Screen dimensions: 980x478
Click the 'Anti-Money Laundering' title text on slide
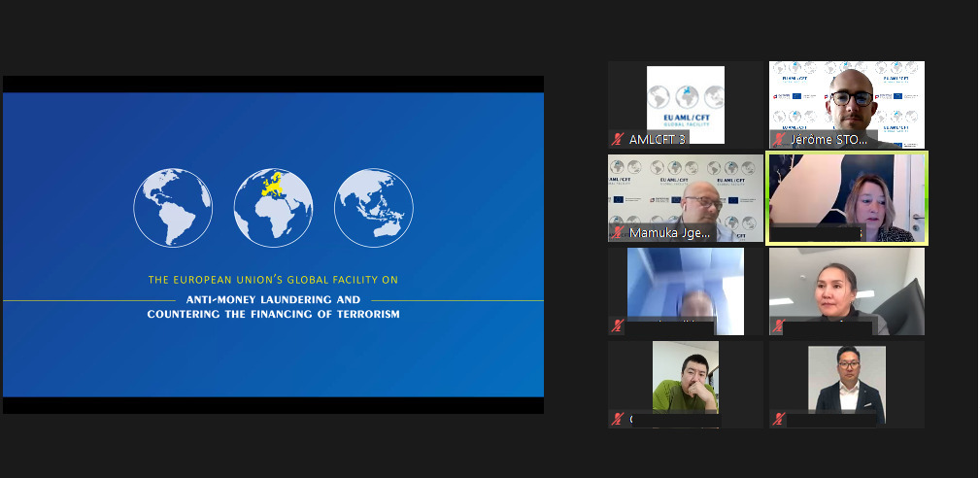pos(273,299)
